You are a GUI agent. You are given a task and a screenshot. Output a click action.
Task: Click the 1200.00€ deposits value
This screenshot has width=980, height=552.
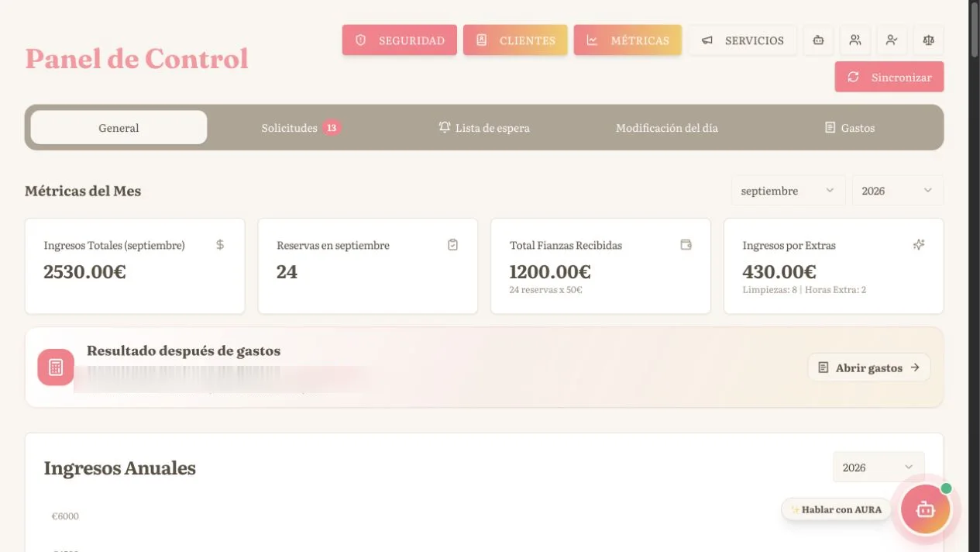pos(550,272)
